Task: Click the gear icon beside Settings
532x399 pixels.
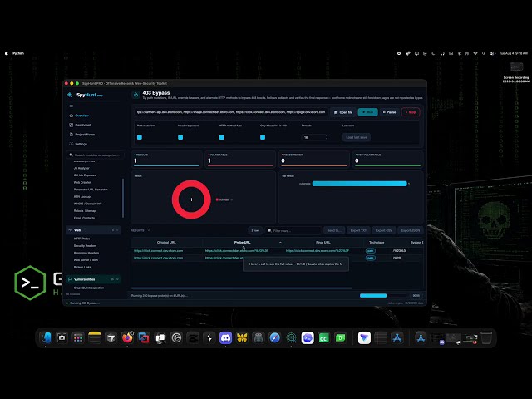Action: pos(71,144)
